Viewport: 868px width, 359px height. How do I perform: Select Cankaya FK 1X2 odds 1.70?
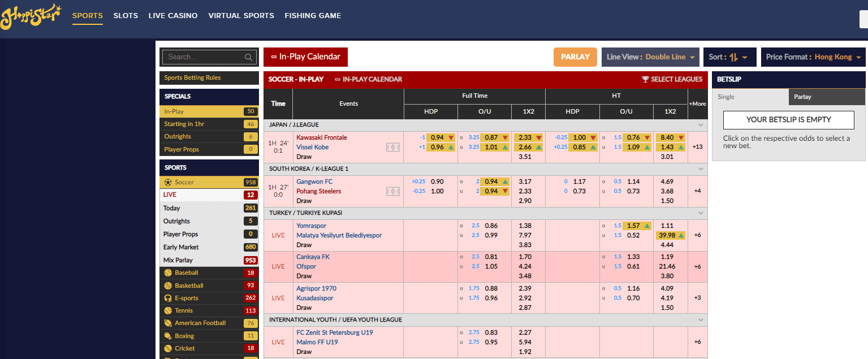[525, 257]
